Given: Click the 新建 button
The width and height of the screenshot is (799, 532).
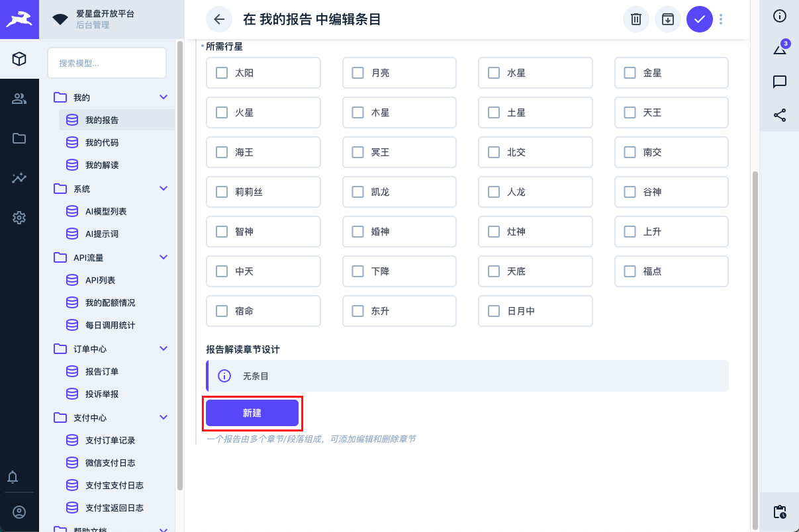Looking at the screenshot, I should (x=252, y=413).
